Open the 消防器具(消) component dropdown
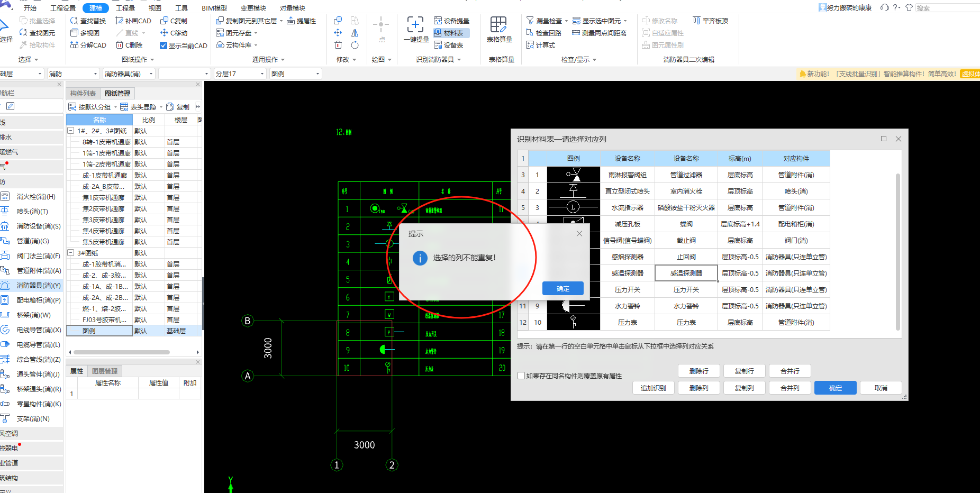Image resolution: width=980 pixels, height=493 pixels. click(129, 74)
